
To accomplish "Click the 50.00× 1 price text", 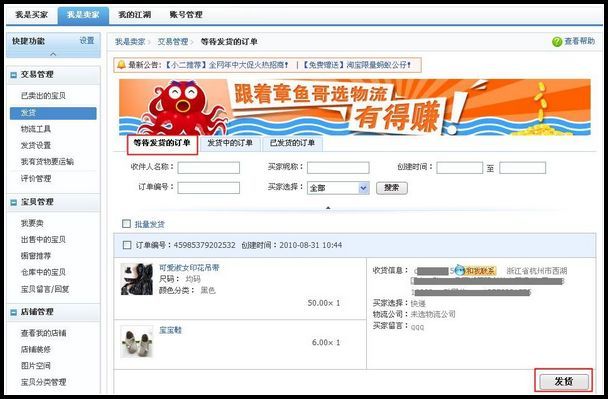I will (x=324, y=303).
